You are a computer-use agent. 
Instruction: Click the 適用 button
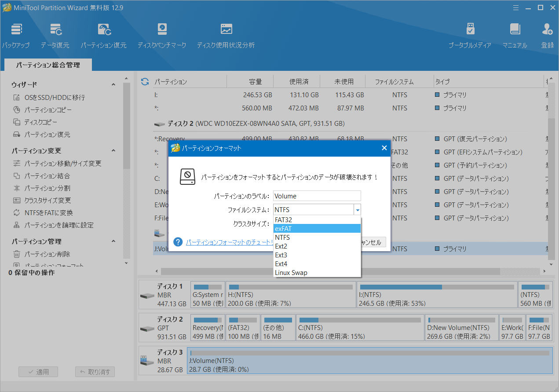click(x=38, y=372)
